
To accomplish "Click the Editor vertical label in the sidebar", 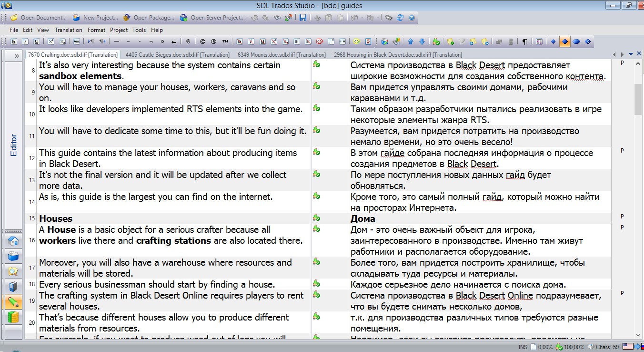I will [13, 145].
